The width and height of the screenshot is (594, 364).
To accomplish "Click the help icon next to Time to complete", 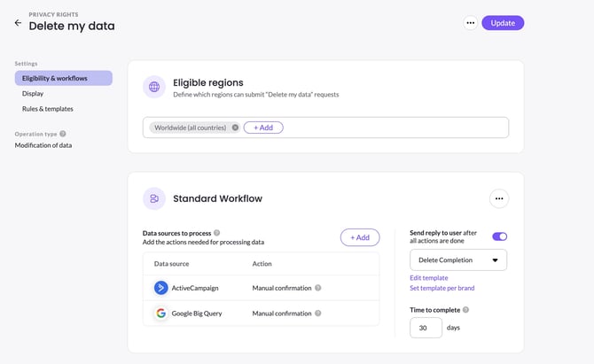I will pyautogui.click(x=466, y=310).
